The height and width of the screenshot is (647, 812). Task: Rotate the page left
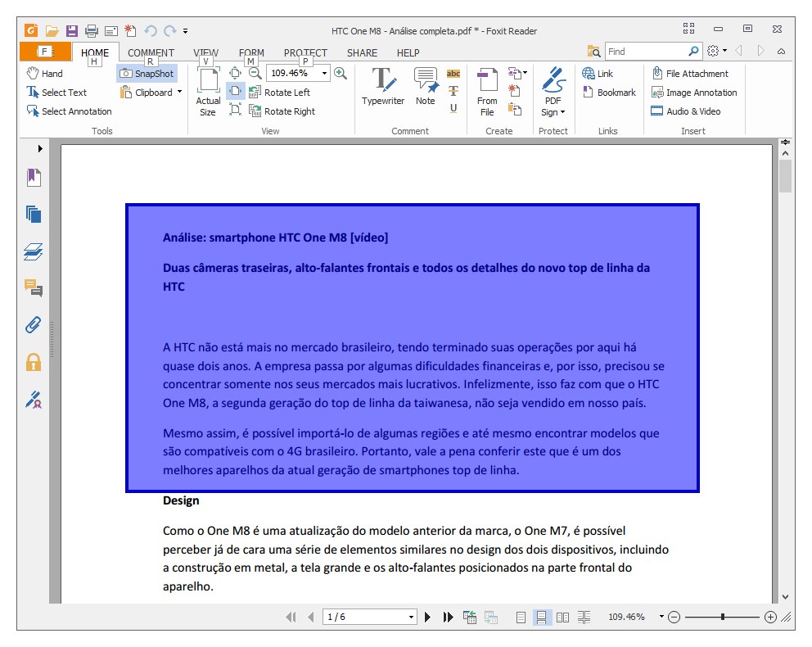pos(280,93)
